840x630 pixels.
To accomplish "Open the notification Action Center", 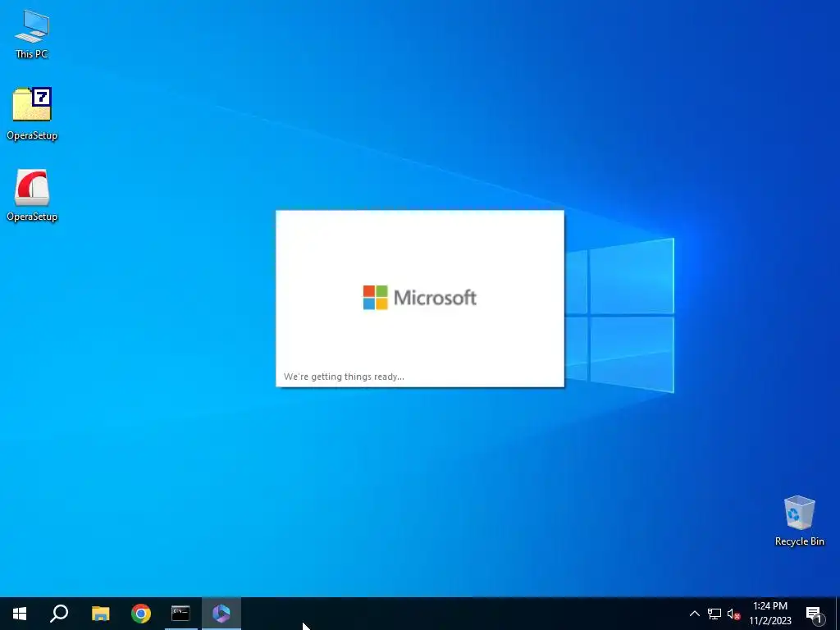I will pyautogui.click(x=814, y=614).
